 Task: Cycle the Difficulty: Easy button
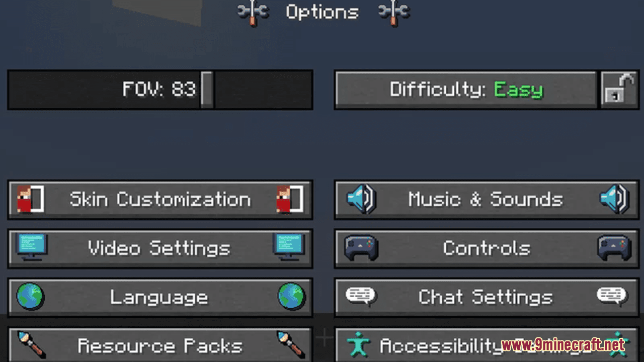tap(466, 90)
